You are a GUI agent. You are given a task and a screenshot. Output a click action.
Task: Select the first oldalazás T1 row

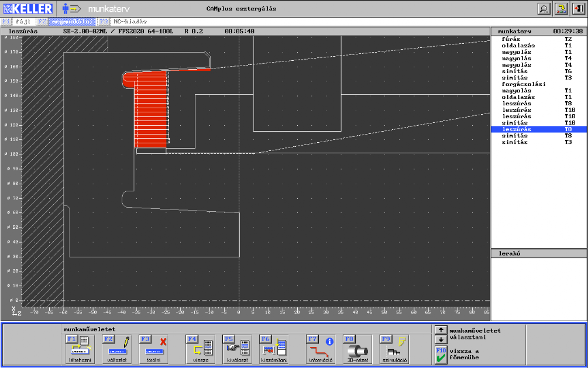(539, 46)
